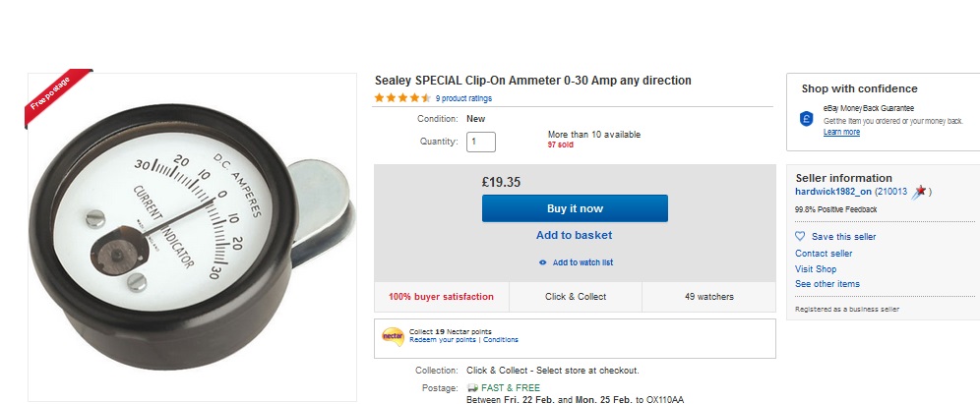Open the Visit Shop link
The height and width of the screenshot is (404, 980).
click(816, 269)
